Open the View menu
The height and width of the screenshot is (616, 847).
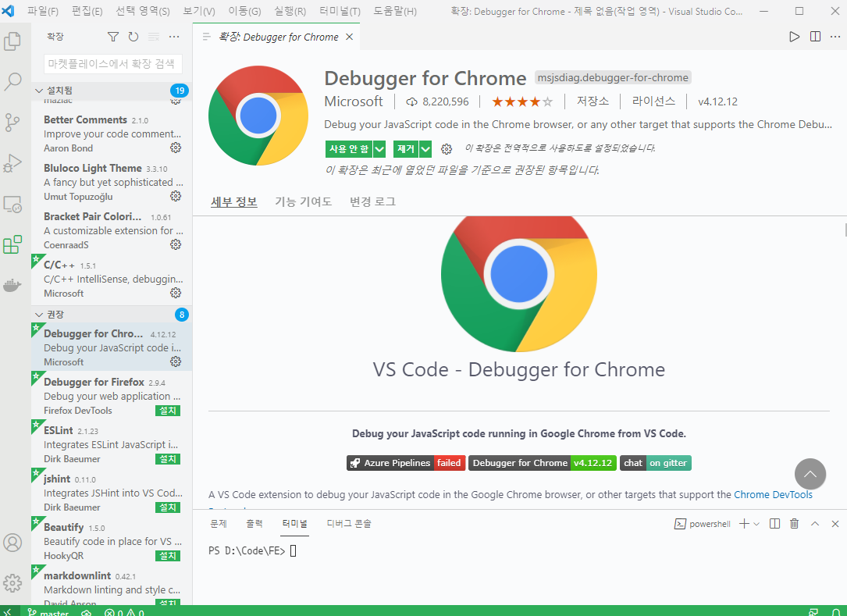(199, 11)
